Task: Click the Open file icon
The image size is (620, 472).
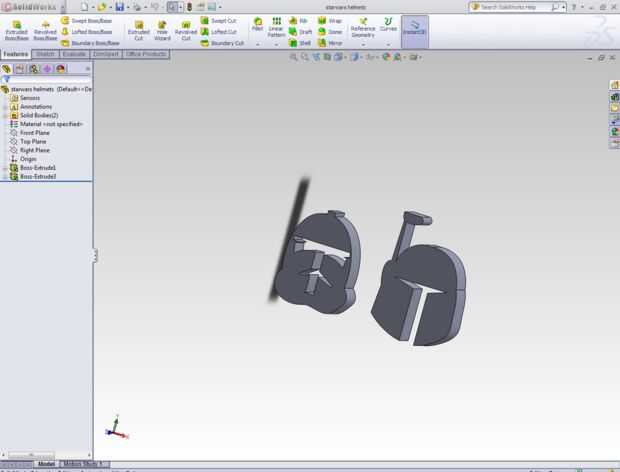Action: (x=102, y=7)
